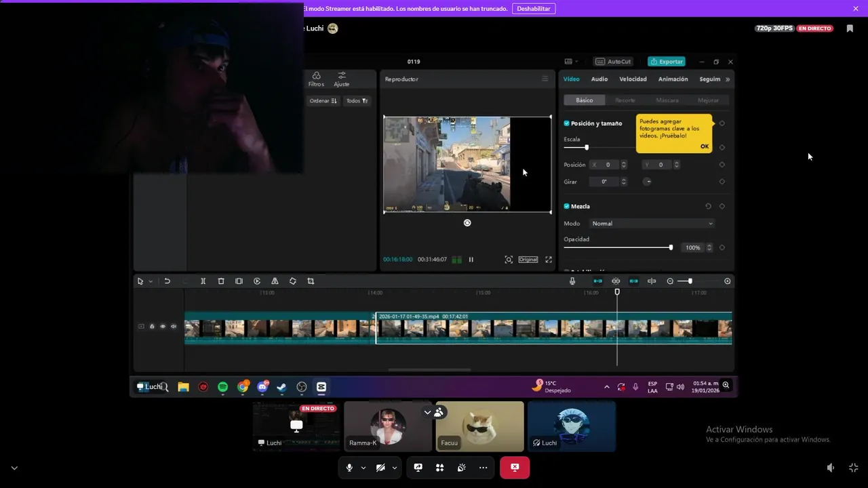Click the Exportar button
Viewport: 868px width, 488px height.
pyautogui.click(x=667, y=62)
